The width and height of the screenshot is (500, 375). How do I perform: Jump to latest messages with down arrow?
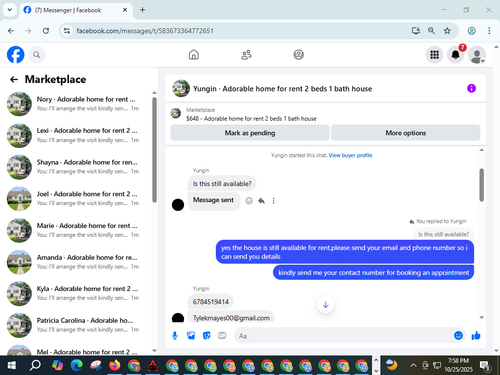pos(326,305)
